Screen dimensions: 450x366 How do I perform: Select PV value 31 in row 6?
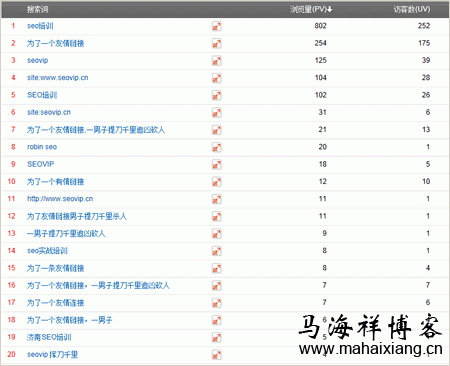322,112
